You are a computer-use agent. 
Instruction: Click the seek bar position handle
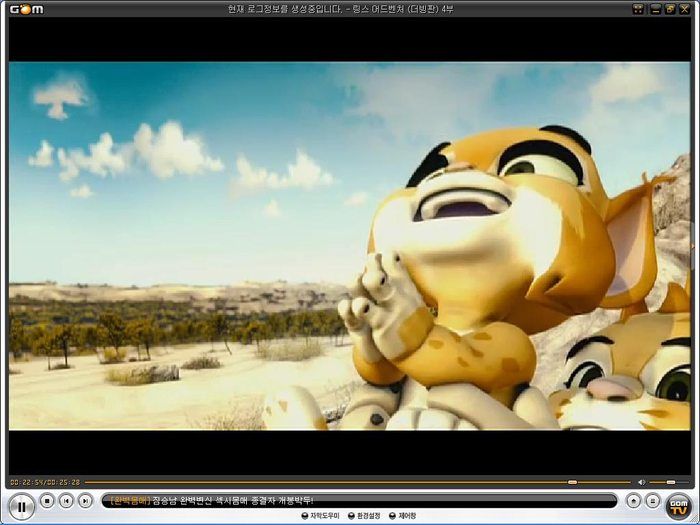point(572,482)
